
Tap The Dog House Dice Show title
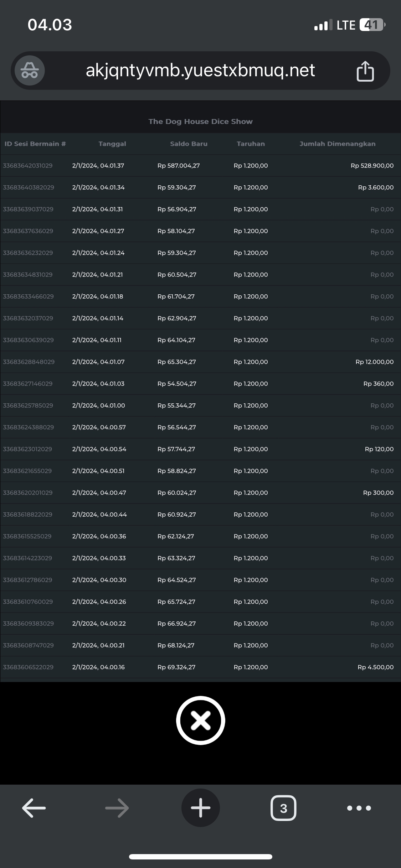(x=200, y=122)
